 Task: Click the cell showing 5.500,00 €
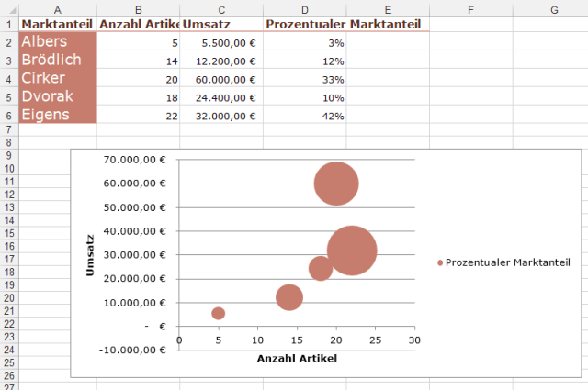[220, 42]
